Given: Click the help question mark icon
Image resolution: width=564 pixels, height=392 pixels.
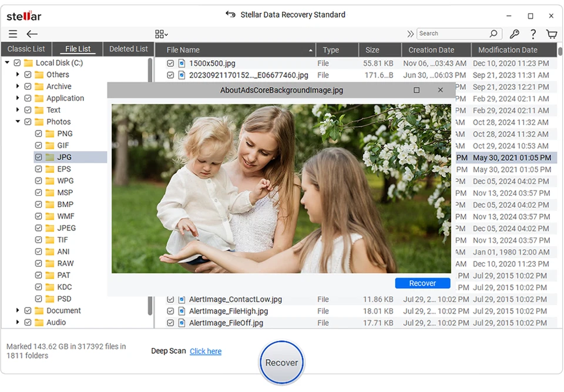Looking at the screenshot, I should [532, 33].
